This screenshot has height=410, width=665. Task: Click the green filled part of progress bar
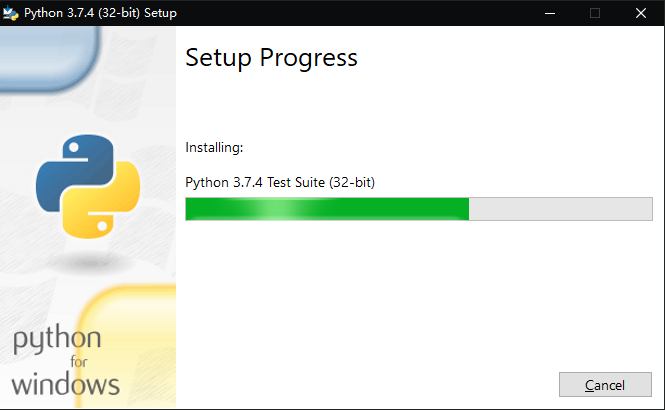(327, 209)
